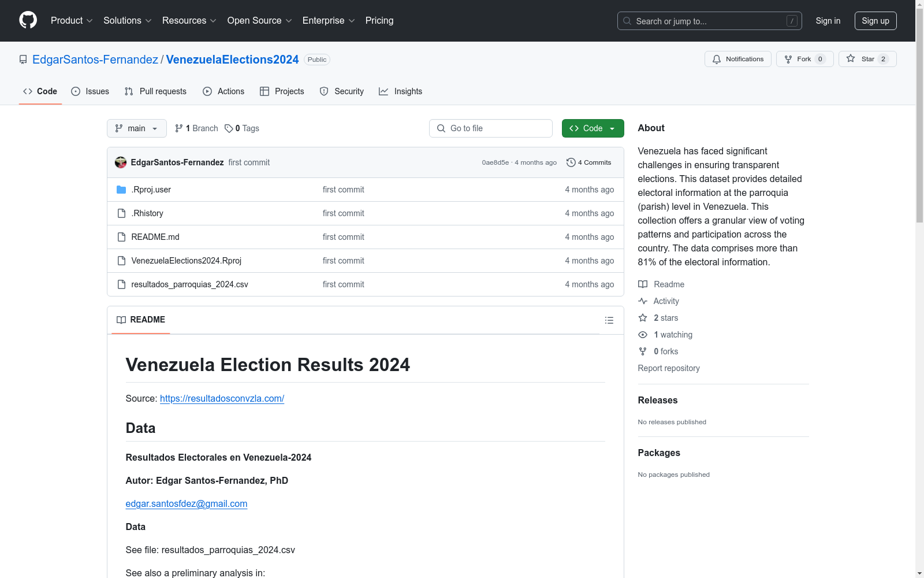
Task: Click the .Rproj.user folder icon
Action: (121, 190)
